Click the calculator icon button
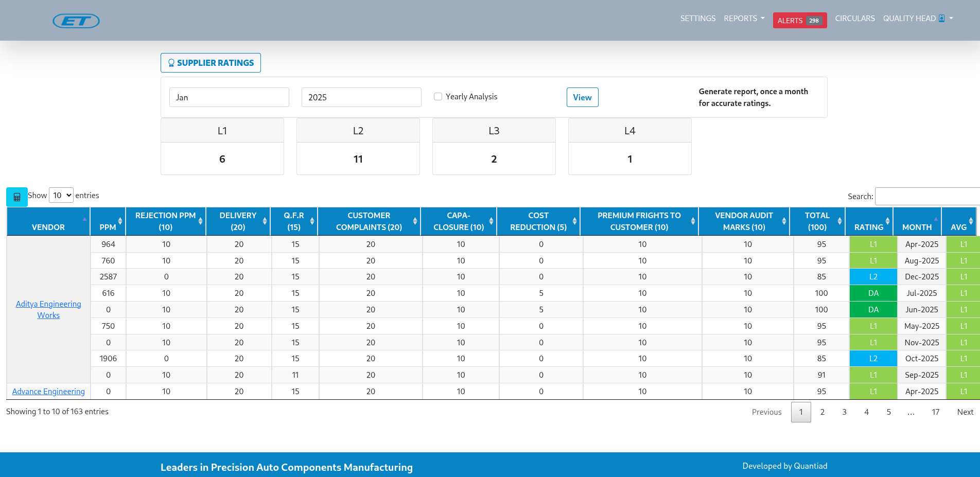 pyautogui.click(x=17, y=197)
